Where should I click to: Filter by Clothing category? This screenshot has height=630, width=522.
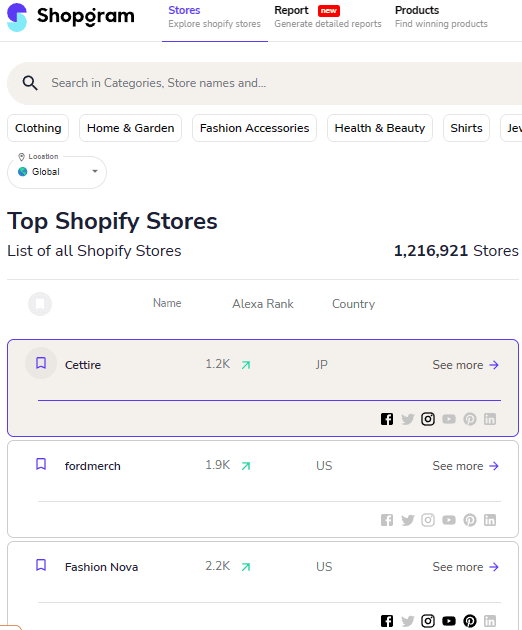pos(38,128)
